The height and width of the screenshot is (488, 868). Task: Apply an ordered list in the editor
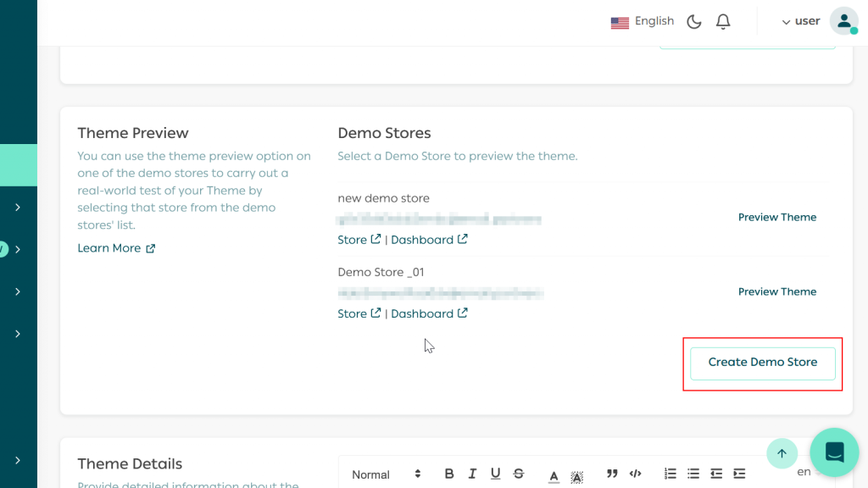(670, 473)
